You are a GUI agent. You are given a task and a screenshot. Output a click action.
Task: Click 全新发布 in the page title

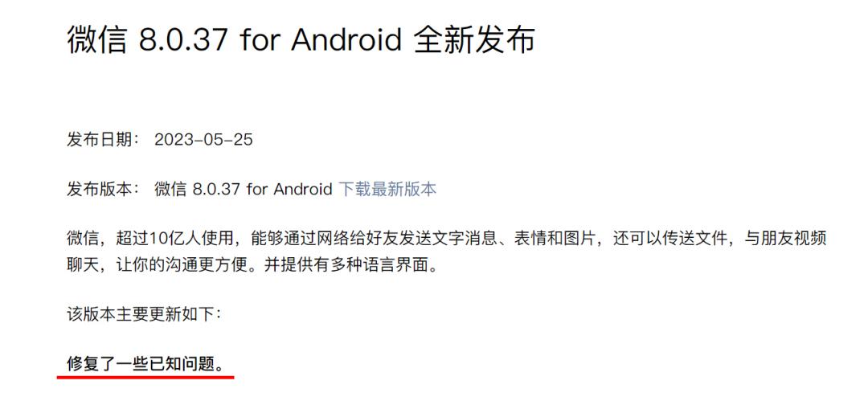click(x=474, y=40)
